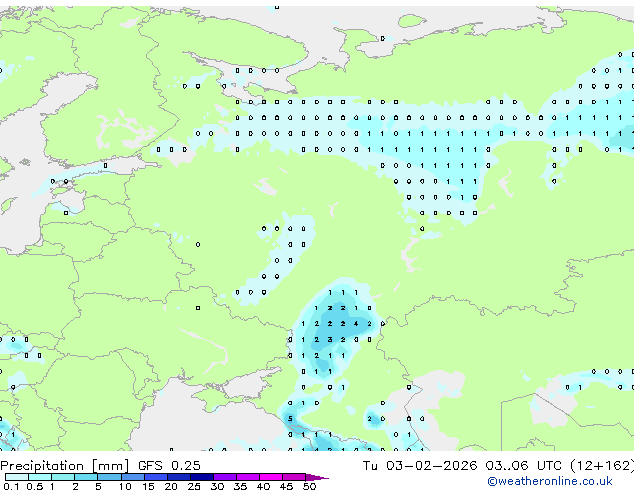
Task: Click the map precipitation value '4'
Action: point(356,324)
